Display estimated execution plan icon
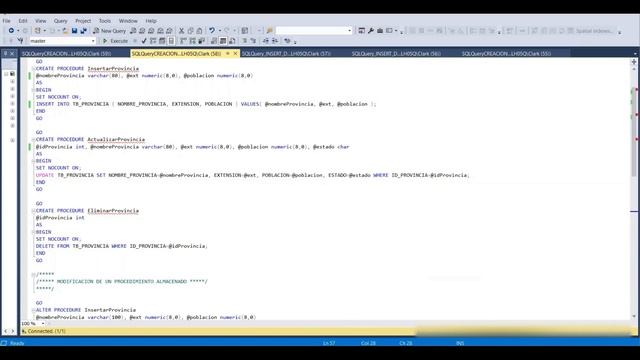The width and height of the screenshot is (640, 360). click(153, 41)
